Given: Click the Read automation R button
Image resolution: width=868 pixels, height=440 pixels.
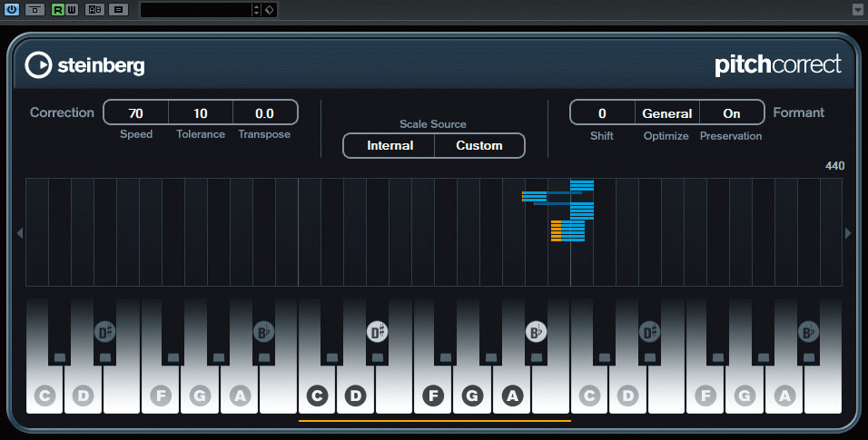Looking at the screenshot, I should [57, 9].
